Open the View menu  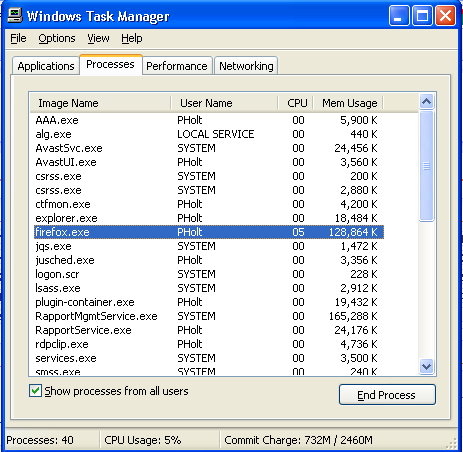[98, 38]
